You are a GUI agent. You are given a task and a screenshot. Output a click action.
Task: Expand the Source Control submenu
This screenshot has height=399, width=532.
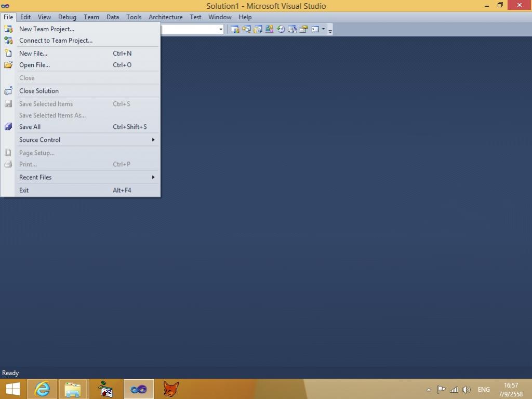pyautogui.click(x=81, y=140)
